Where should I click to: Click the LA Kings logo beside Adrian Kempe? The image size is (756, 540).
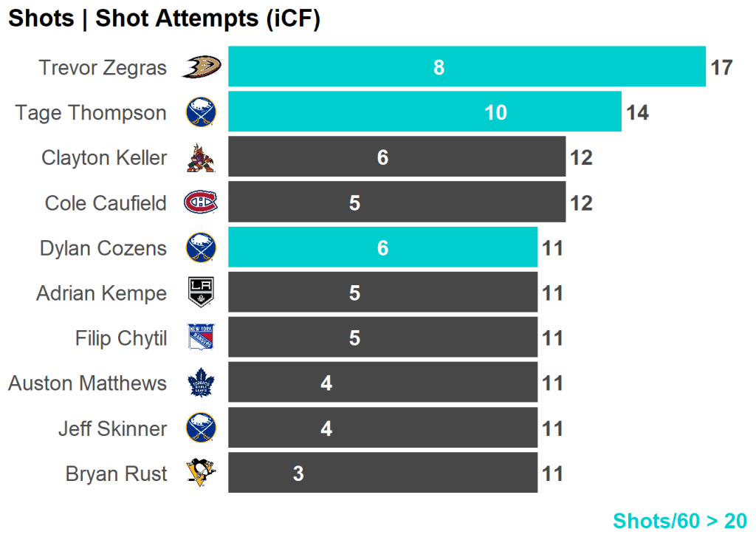click(200, 293)
